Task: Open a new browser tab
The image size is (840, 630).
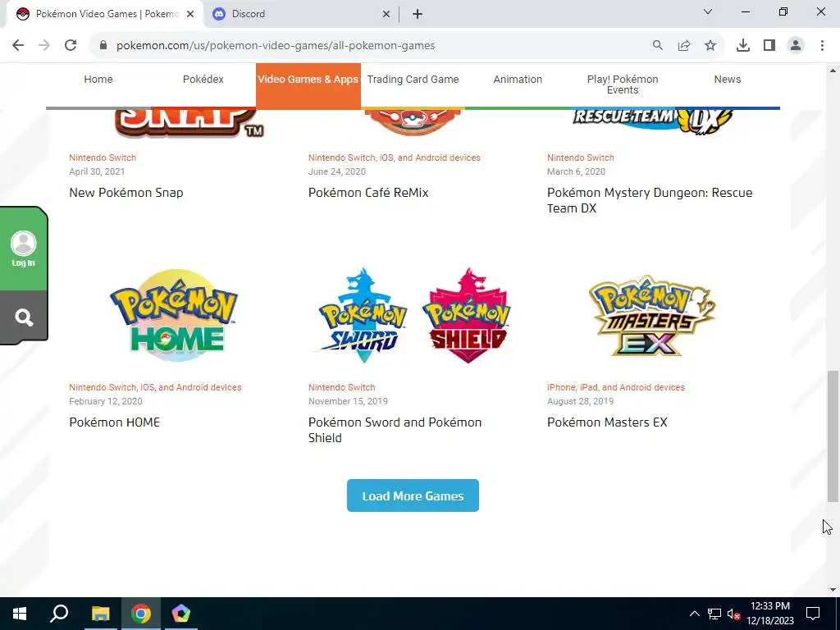Action: pos(418,14)
